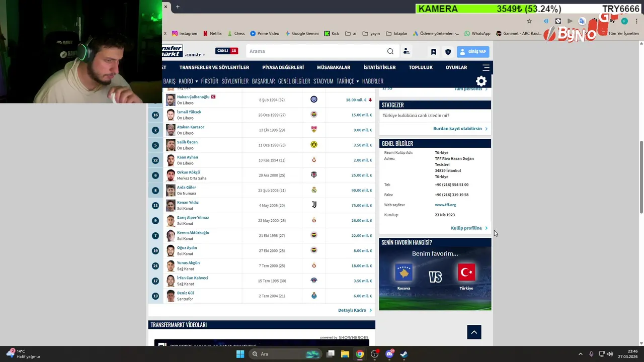The width and height of the screenshot is (644, 362).
Task: Open the Detaylı Kadro link
Action: point(355,310)
